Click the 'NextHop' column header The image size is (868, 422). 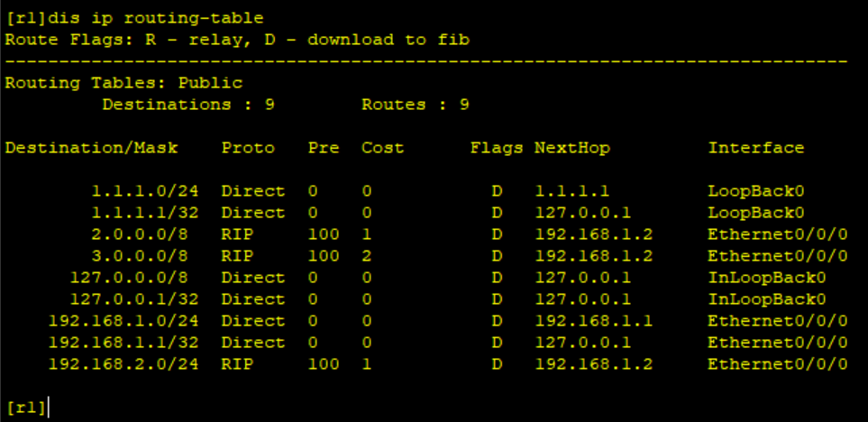[x=571, y=148]
